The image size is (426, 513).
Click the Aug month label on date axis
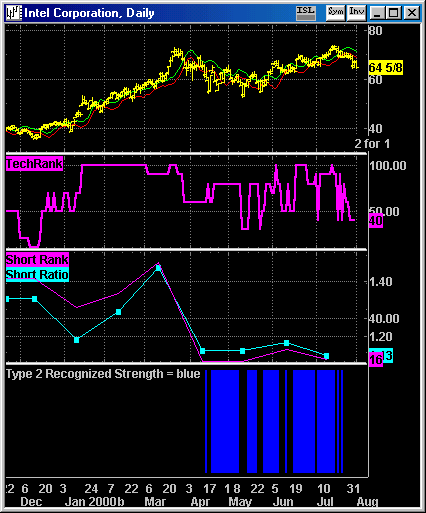click(x=368, y=501)
